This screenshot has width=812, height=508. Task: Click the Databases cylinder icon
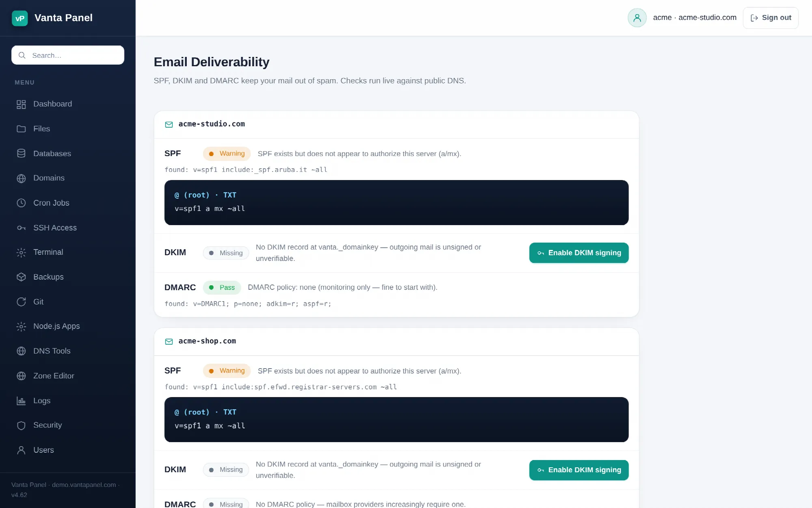point(21,154)
